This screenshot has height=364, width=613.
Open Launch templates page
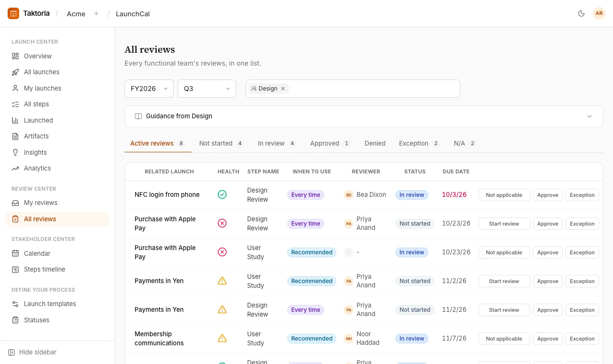57,304
